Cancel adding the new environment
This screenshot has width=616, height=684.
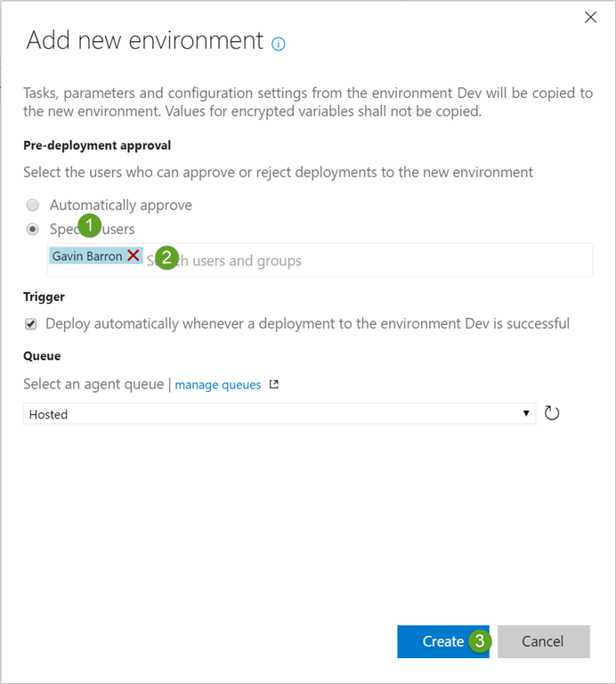click(x=543, y=641)
